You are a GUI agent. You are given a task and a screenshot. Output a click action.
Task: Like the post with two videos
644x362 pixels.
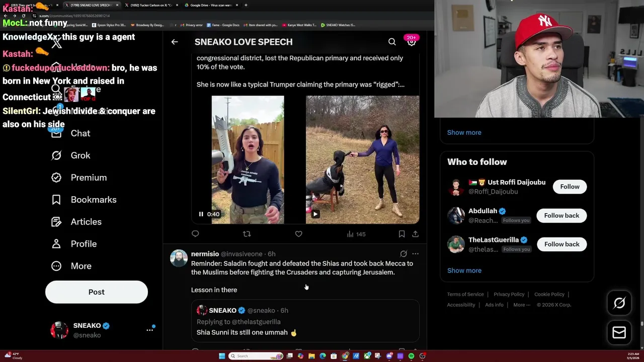point(298,234)
